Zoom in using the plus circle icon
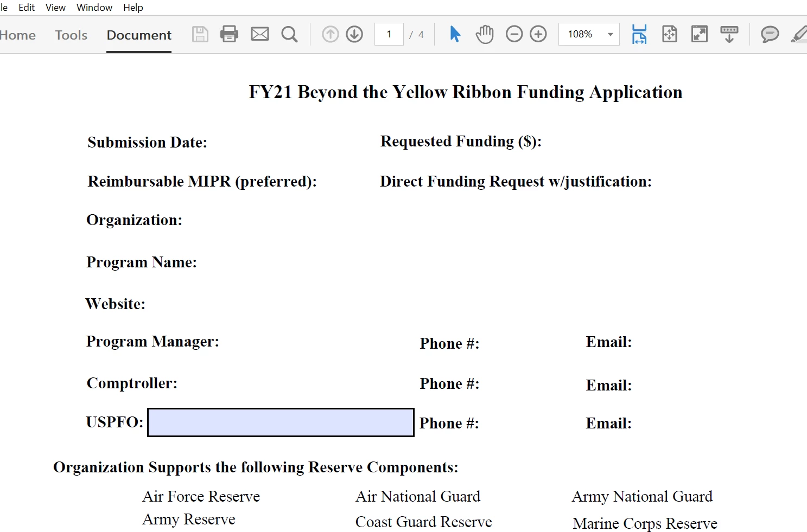Screen dimensions: 807x532 pyautogui.click(x=538, y=34)
